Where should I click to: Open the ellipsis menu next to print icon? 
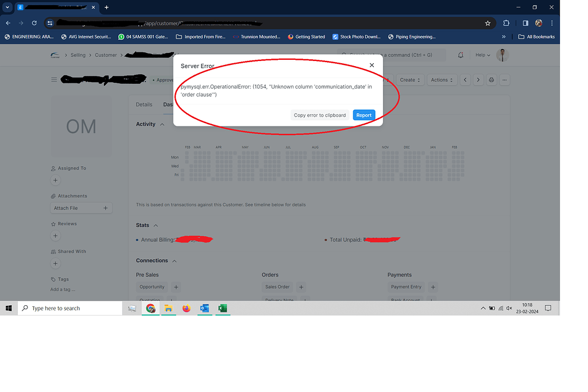[x=504, y=80]
